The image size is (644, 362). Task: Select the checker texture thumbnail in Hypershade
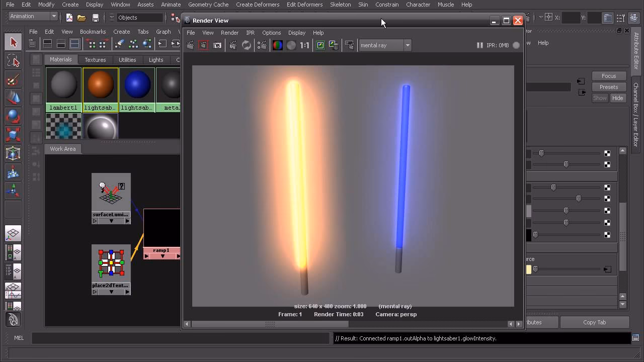[64, 126]
